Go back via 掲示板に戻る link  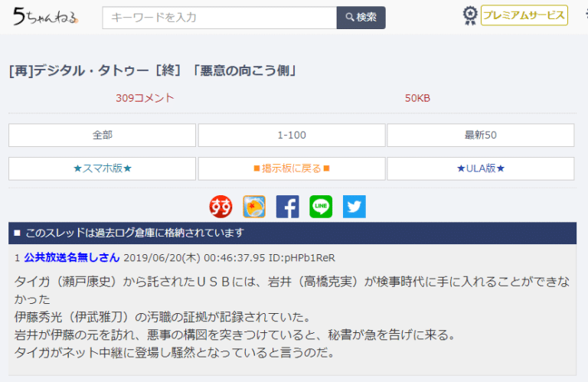(x=292, y=168)
